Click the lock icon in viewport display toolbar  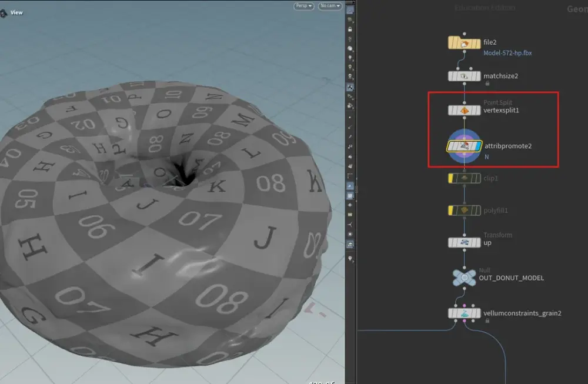[350, 29]
